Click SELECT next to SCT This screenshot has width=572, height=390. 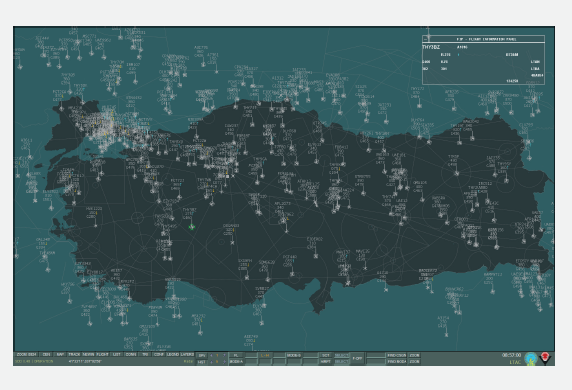click(341, 355)
